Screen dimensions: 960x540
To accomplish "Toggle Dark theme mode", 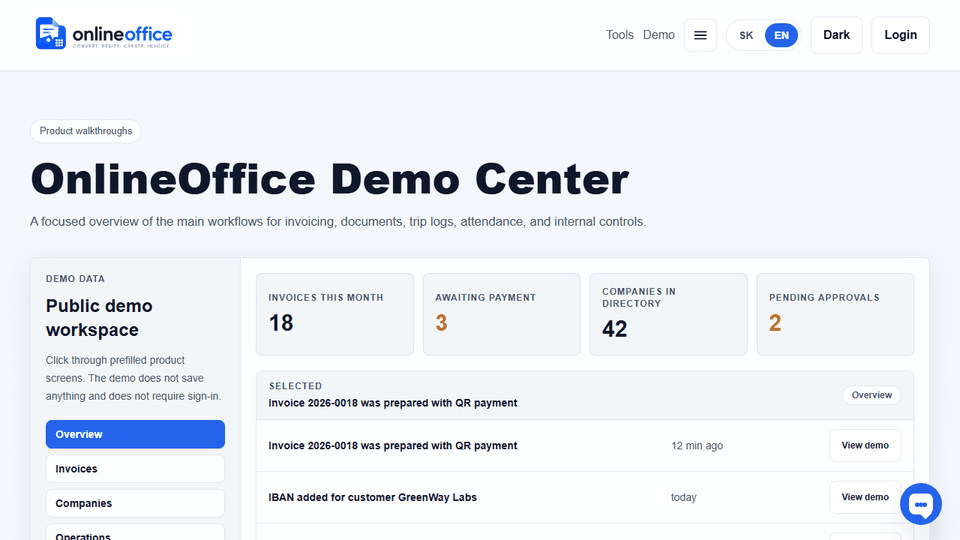I will tap(836, 35).
